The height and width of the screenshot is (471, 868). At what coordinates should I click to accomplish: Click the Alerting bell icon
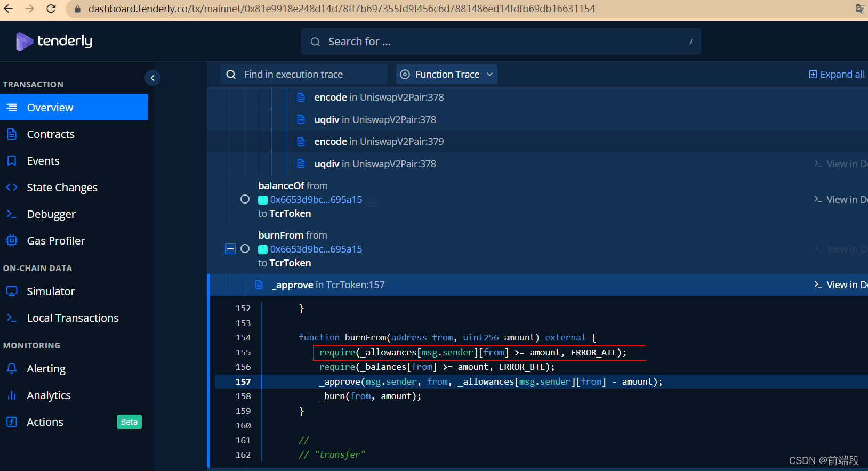pyautogui.click(x=12, y=368)
